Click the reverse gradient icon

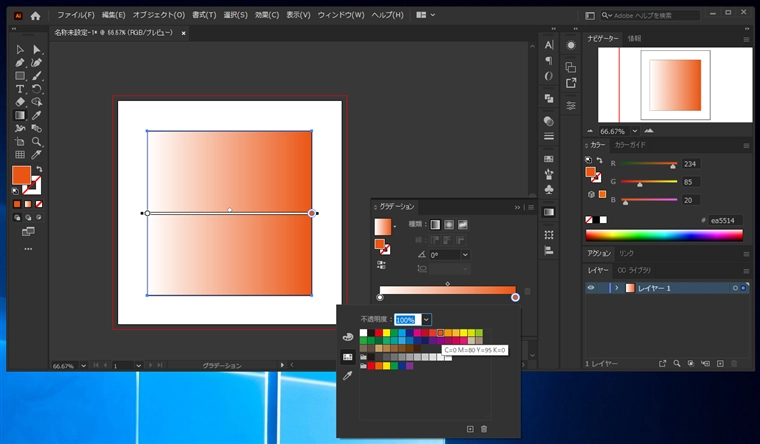coord(383,264)
